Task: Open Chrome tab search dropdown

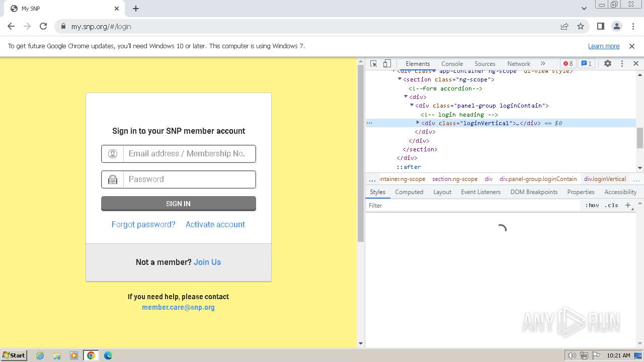Action: (x=584, y=9)
